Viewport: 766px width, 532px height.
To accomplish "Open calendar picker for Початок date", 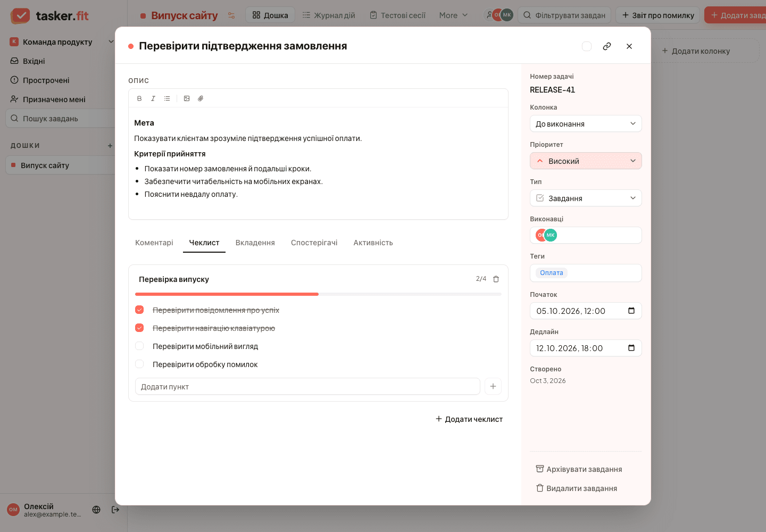I will (631, 311).
